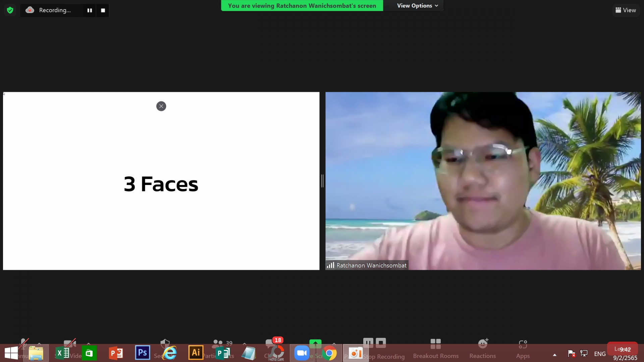
Task: Open Photoshop from the taskbar
Action: [x=143, y=353]
